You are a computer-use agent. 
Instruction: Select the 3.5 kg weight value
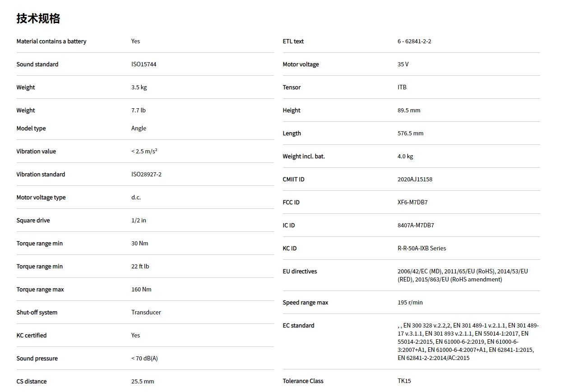139,88
